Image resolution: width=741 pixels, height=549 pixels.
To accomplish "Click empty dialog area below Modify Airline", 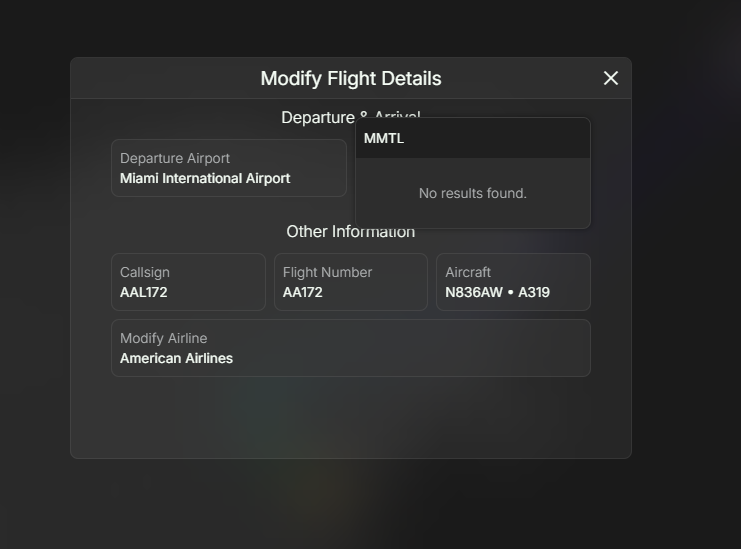I will 351,418.
